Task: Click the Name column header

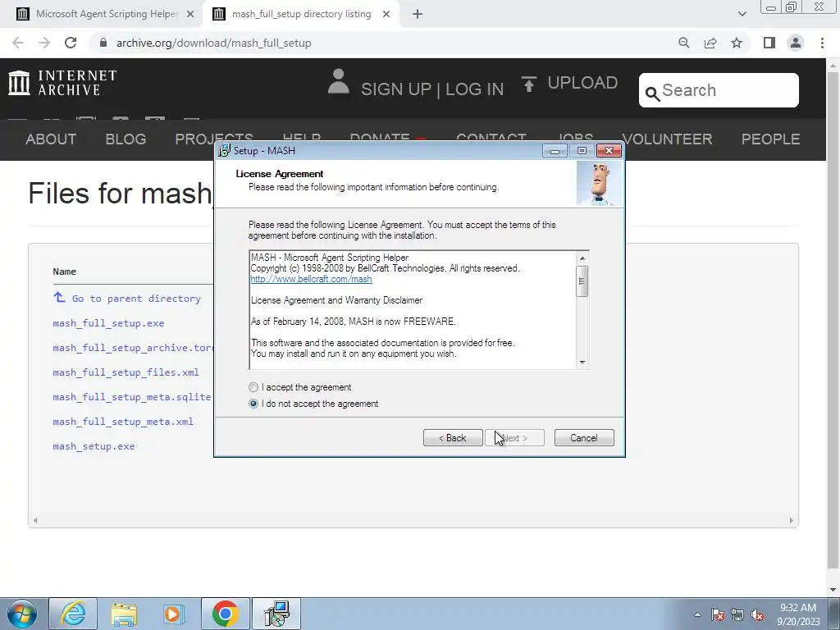Action: click(x=64, y=272)
